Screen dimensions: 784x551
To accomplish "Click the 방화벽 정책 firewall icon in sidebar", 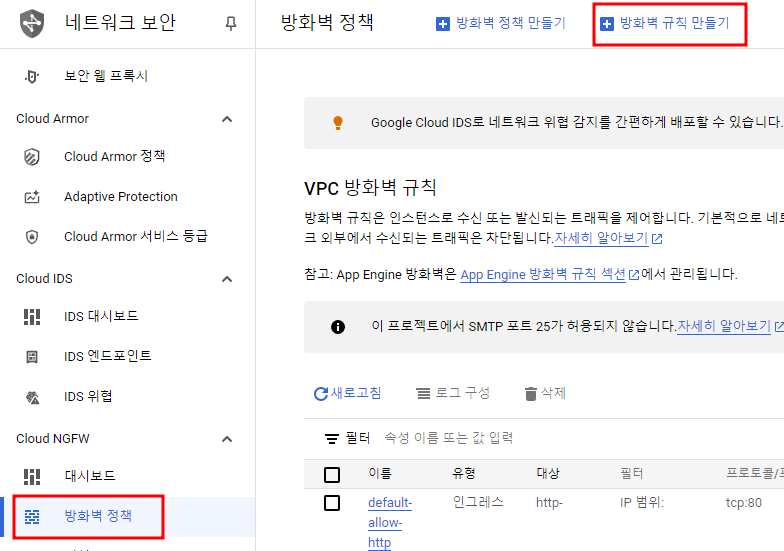I will (x=32, y=516).
